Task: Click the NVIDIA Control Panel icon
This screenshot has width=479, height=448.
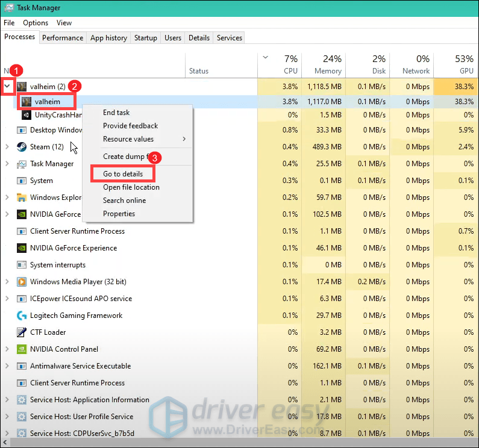Action: [x=22, y=349]
